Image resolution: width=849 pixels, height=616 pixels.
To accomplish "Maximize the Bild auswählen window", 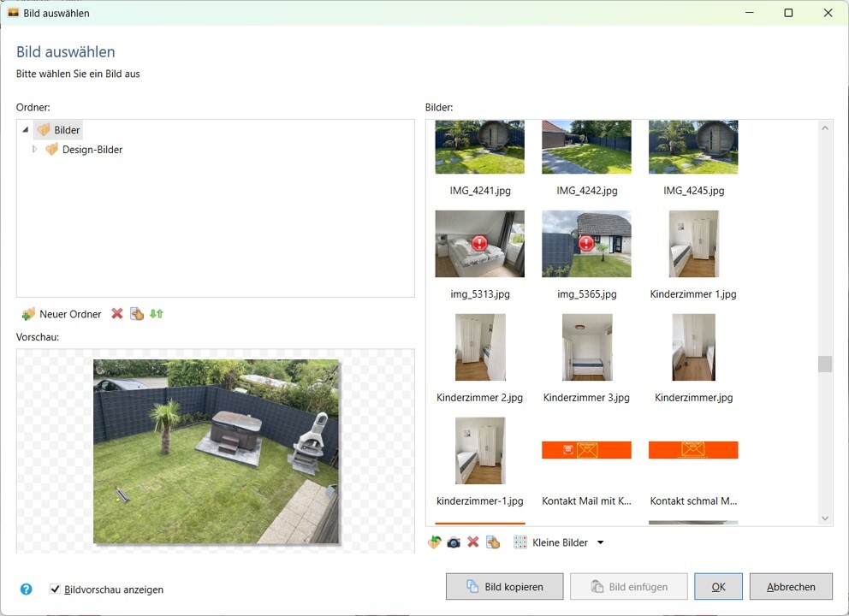I will (788, 13).
